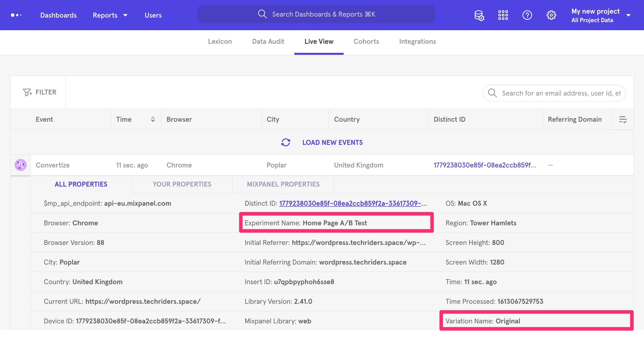Go to the Users page
The height and width of the screenshot is (341, 644).
point(153,15)
